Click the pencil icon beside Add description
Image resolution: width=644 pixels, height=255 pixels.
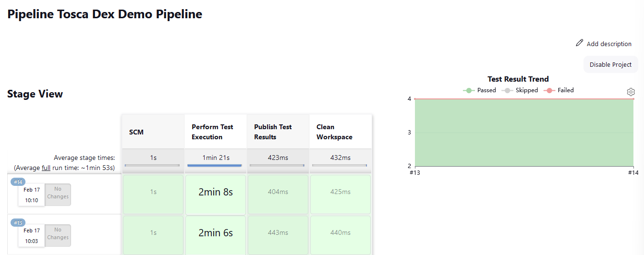[579, 43]
